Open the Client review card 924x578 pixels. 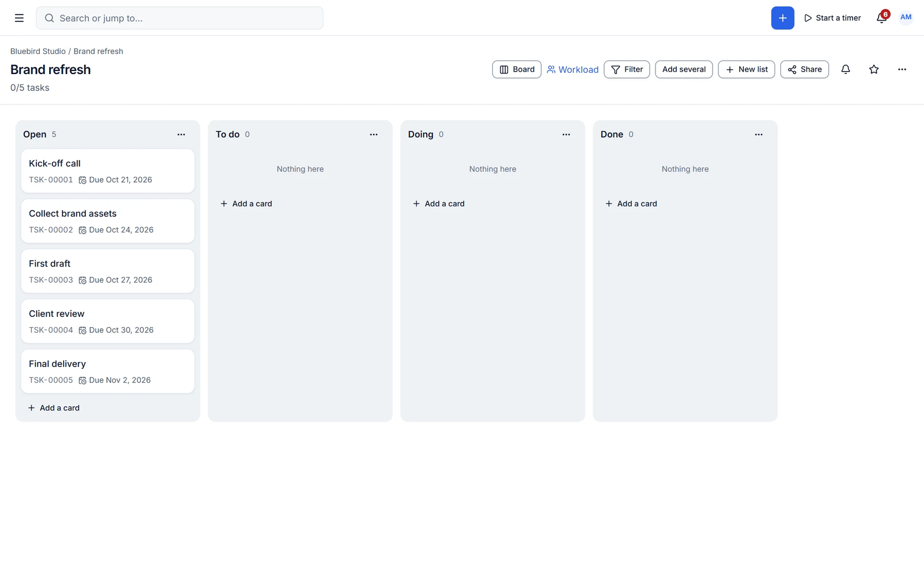(x=108, y=321)
